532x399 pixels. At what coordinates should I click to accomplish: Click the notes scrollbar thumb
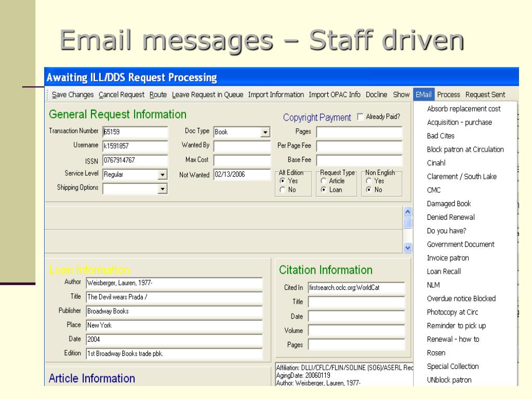pyautogui.click(x=408, y=223)
